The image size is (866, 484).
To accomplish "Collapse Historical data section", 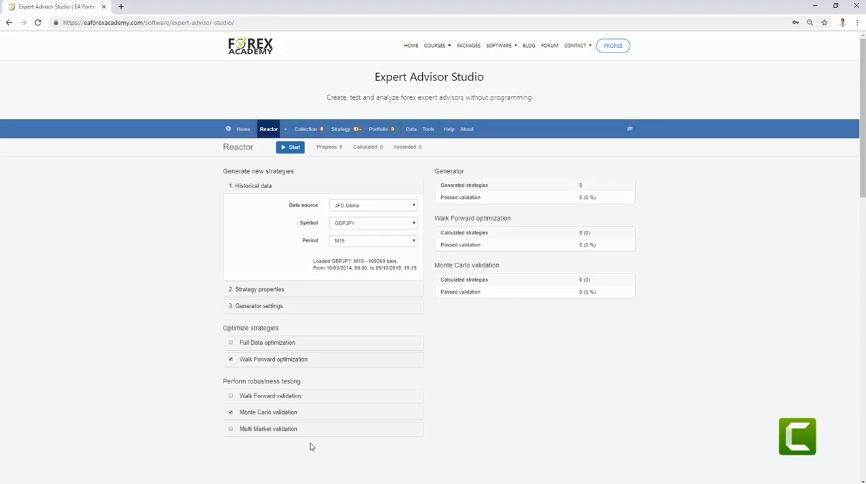I will pos(323,186).
